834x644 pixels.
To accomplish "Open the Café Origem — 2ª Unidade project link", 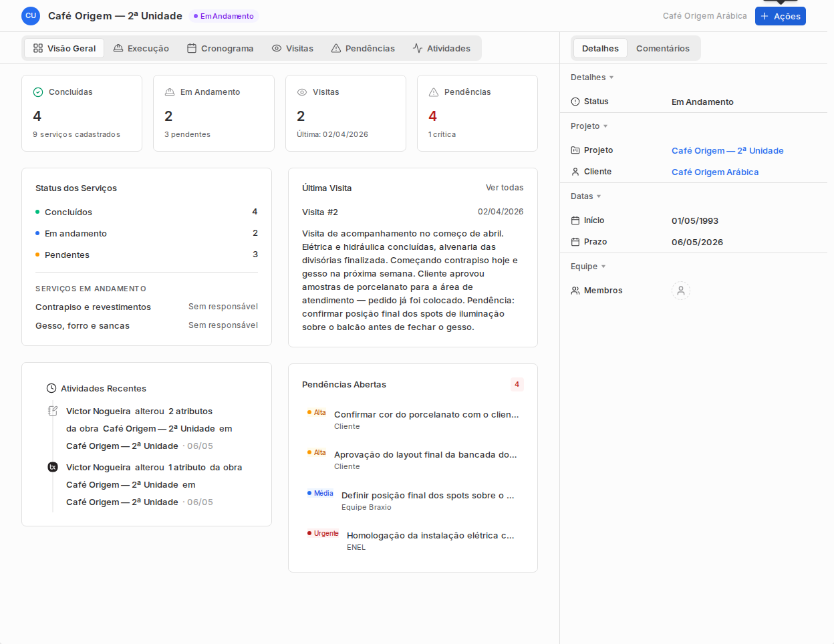I will point(728,151).
